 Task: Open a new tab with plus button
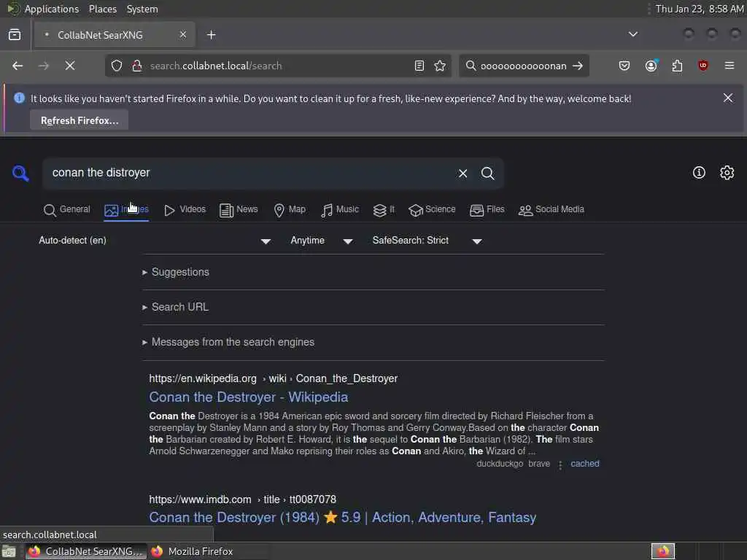[x=211, y=35]
